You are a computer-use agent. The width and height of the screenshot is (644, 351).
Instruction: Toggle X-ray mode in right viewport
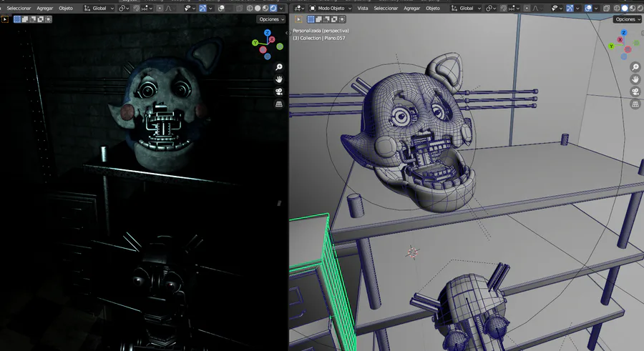[607, 8]
